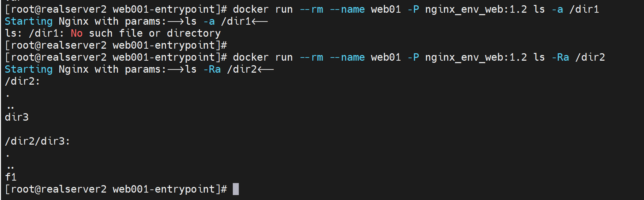Click "nginx_env_web:1.2" in the first docker command
This screenshot has height=200, width=644.
(476, 10)
